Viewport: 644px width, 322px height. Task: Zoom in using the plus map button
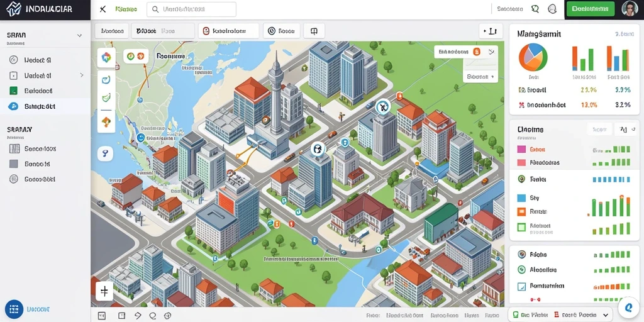click(x=104, y=292)
